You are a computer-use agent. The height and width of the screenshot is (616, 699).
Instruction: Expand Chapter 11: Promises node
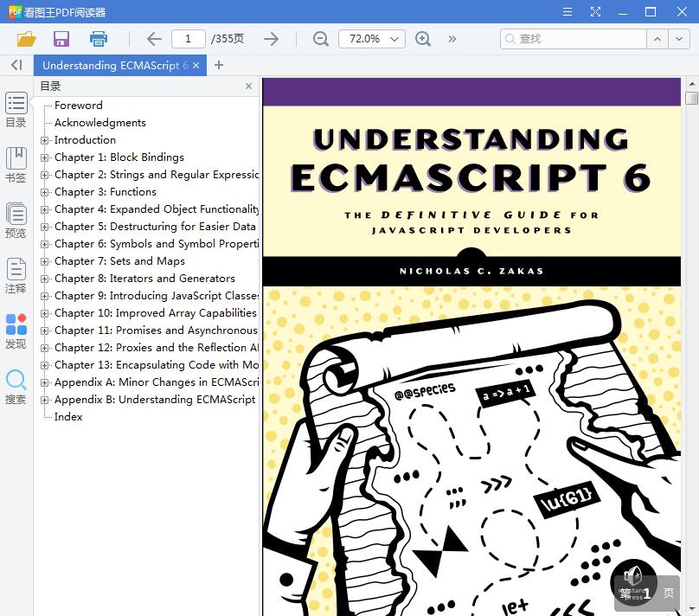pos(44,330)
